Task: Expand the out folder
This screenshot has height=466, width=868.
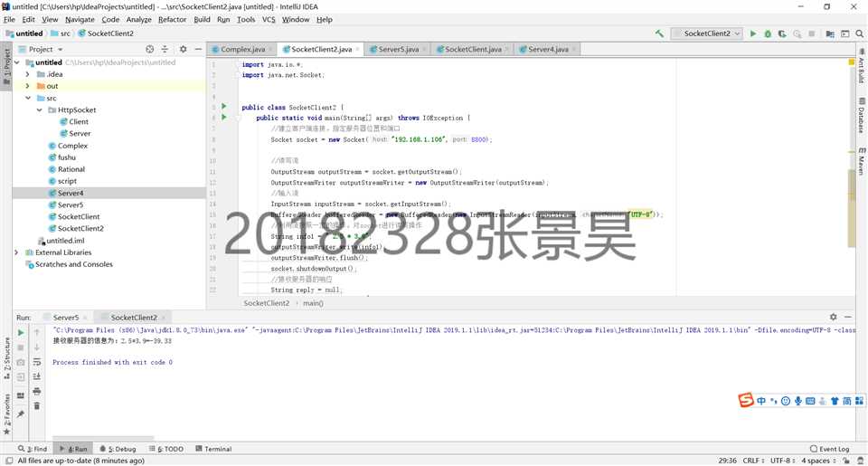Action: pos(28,86)
